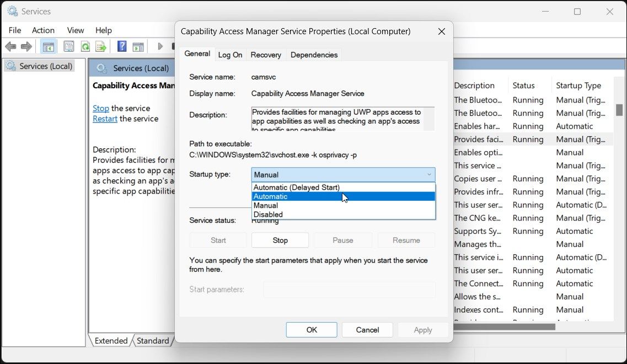Screen dimensions: 627x364
Task: Select the 'Enables har...' service row
Action: [x=533, y=126]
